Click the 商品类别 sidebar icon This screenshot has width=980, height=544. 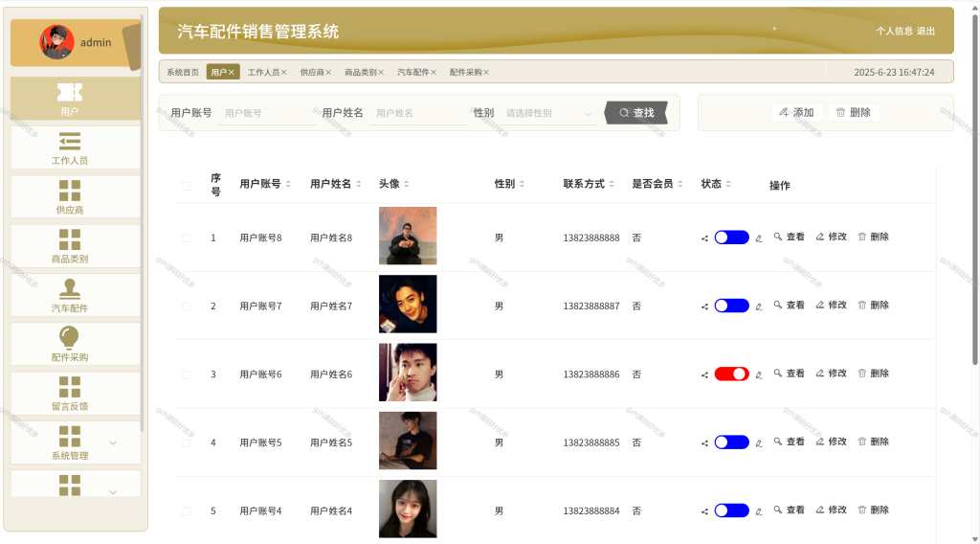[69, 238]
